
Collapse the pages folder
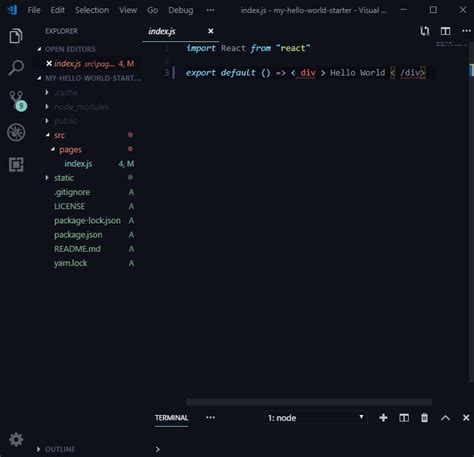[70, 149]
